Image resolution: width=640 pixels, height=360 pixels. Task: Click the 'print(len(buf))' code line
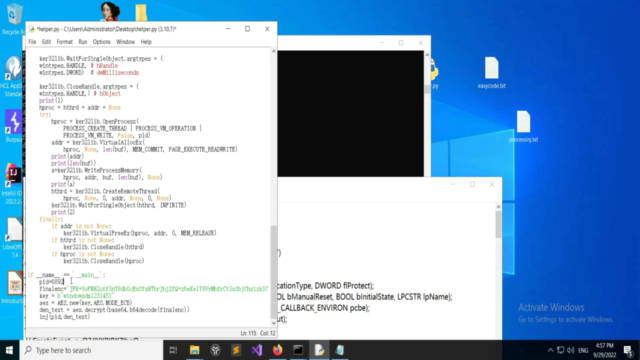click(73, 163)
